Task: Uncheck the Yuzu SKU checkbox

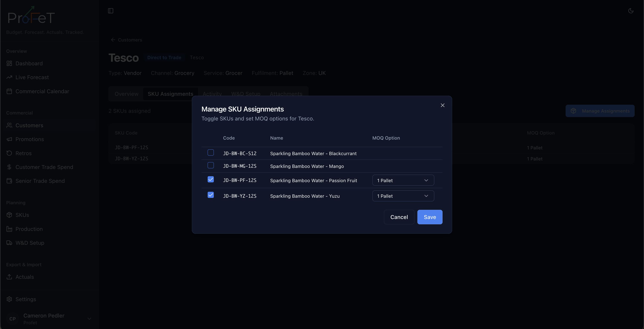Action: (211, 195)
